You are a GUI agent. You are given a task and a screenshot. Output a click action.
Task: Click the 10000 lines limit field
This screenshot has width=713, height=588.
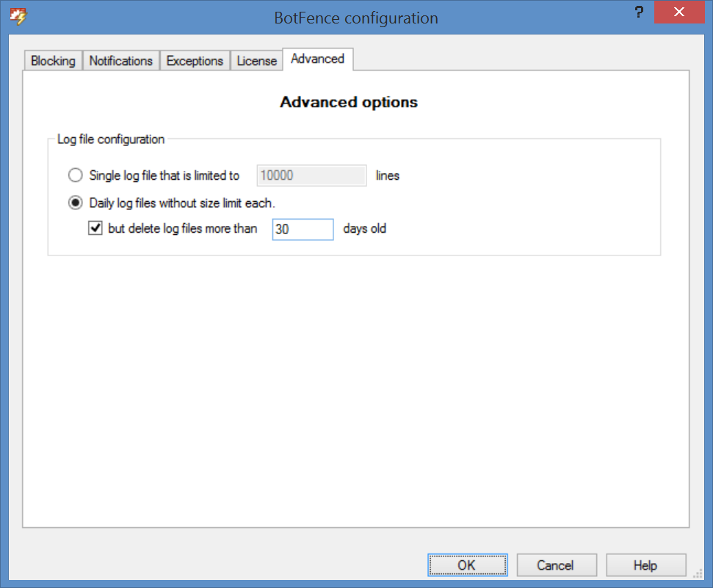coord(311,175)
